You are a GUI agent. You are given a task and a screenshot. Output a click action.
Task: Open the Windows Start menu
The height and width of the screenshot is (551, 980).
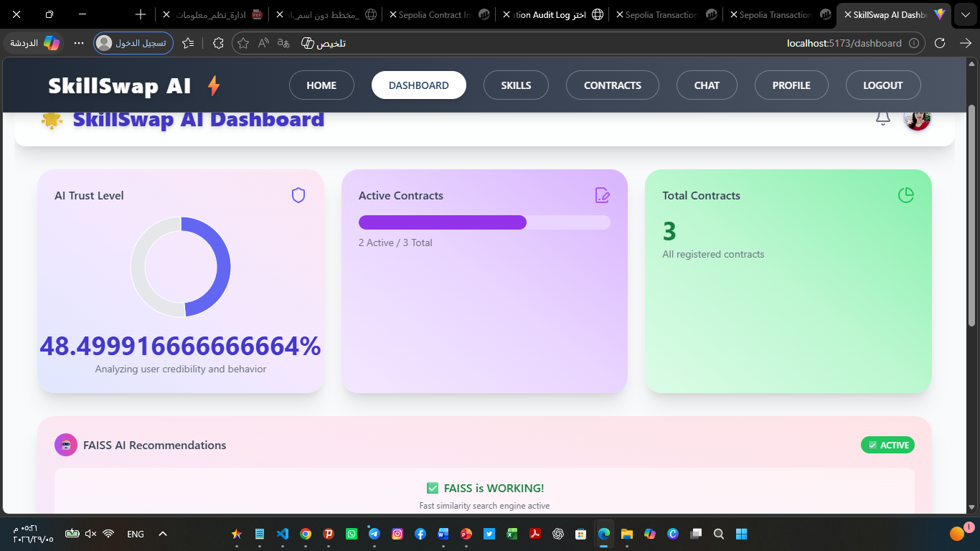pos(742,534)
